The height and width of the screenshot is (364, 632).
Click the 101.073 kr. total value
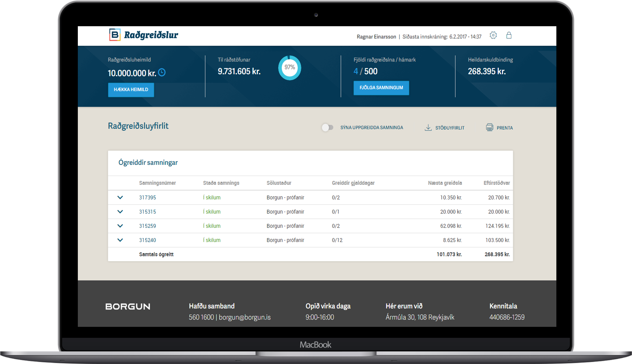point(449,255)
